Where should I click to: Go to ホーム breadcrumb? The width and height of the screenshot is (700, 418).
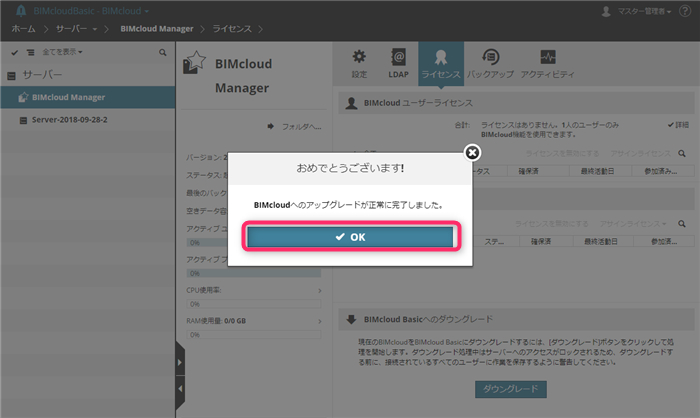(x=23, y=29)
